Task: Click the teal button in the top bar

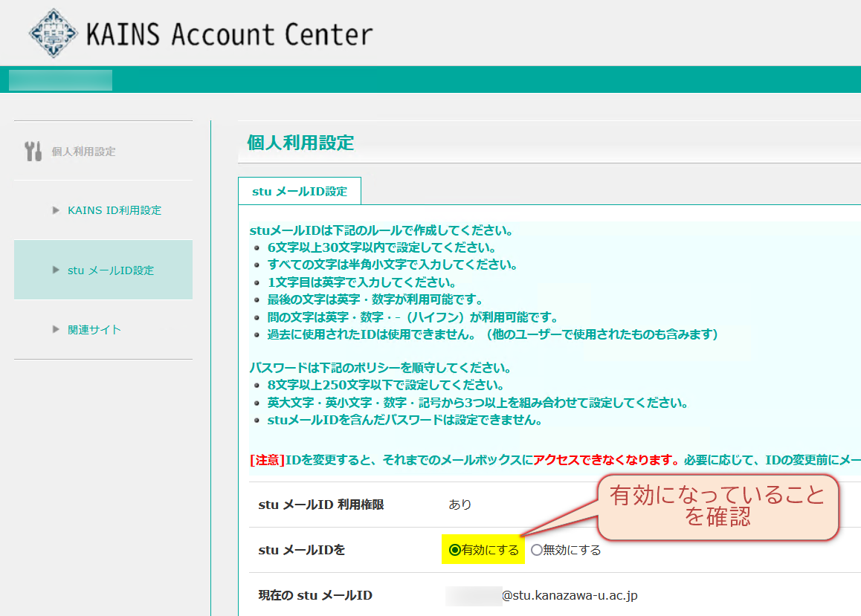Action: click(x=59, y=79)
